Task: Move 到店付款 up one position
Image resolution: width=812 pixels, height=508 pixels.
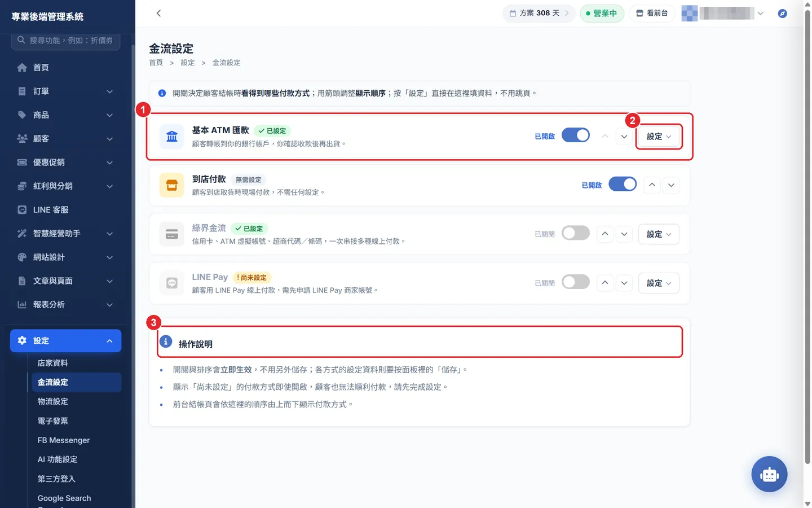Action: pos(652,185)
